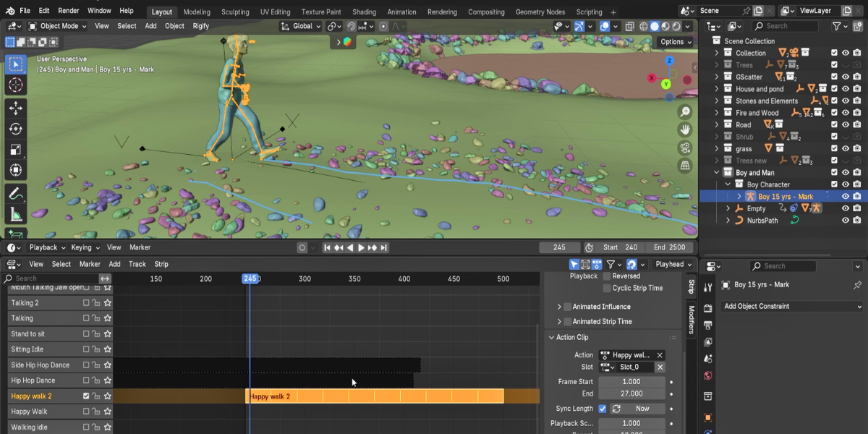The width and height of the screenshot is (868, 434).
Task: Toggle camera view gizmo icon
Action: pos(685,148)
